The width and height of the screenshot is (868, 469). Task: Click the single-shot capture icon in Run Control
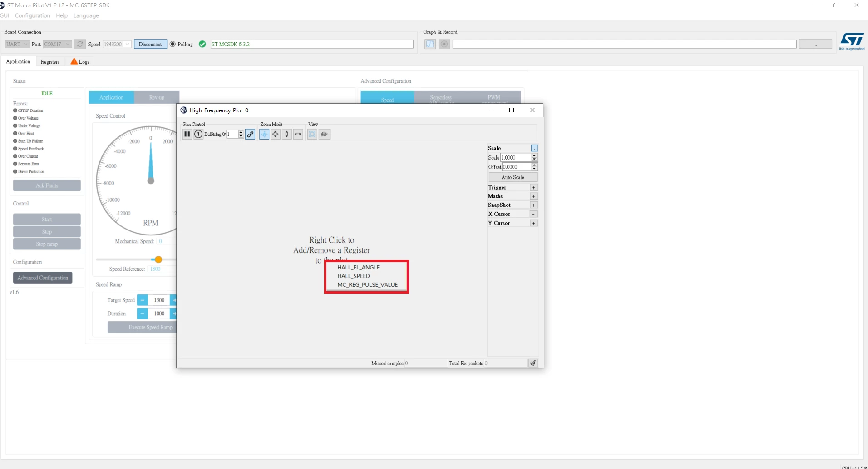coord(198,134)
